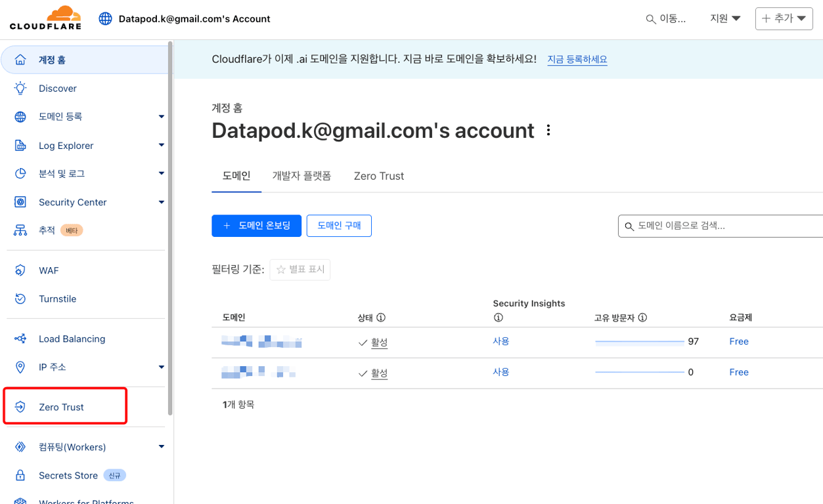Expand the 컴퓨팅(Workers) sidebar section
The width and height of the screenshot is (823, 504).
(162, 447)
